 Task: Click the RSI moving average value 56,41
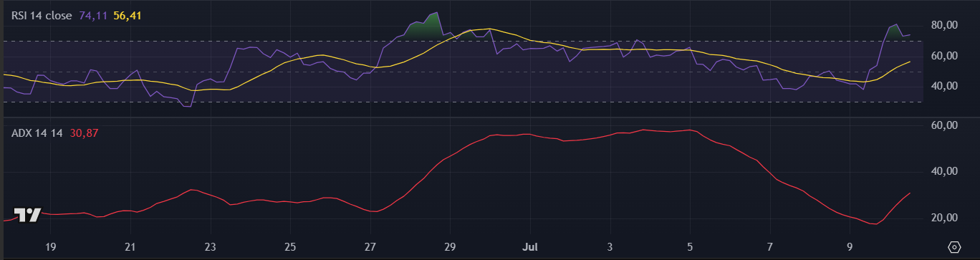pyautogui.click(x=128, y=15)
